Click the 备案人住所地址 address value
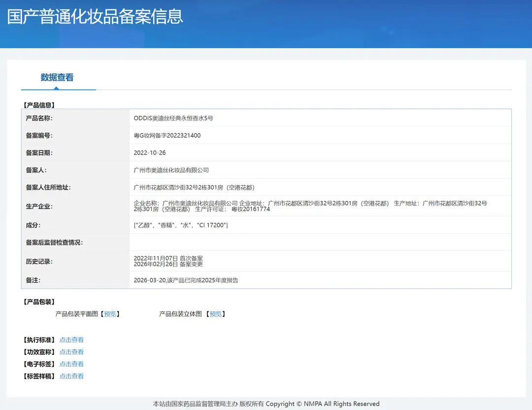 [194, 187]
